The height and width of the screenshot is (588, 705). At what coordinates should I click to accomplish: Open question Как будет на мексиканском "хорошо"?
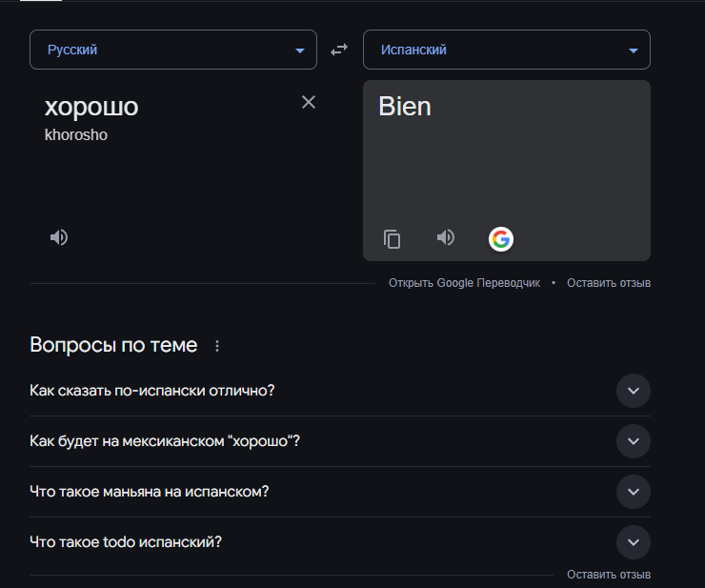pos(165,441)
